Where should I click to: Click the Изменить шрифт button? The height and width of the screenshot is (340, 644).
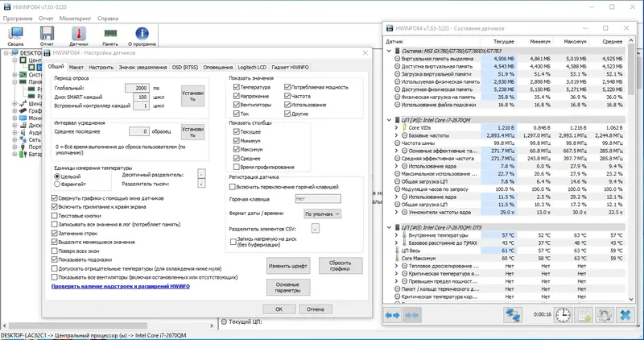coord(288,266)
